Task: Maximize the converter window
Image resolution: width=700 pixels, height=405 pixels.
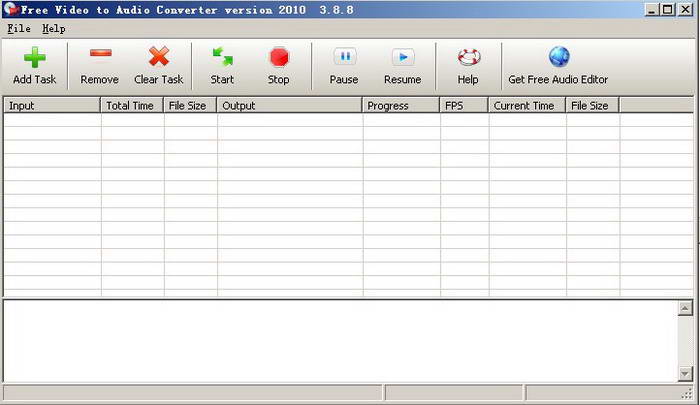Action: 668,9
